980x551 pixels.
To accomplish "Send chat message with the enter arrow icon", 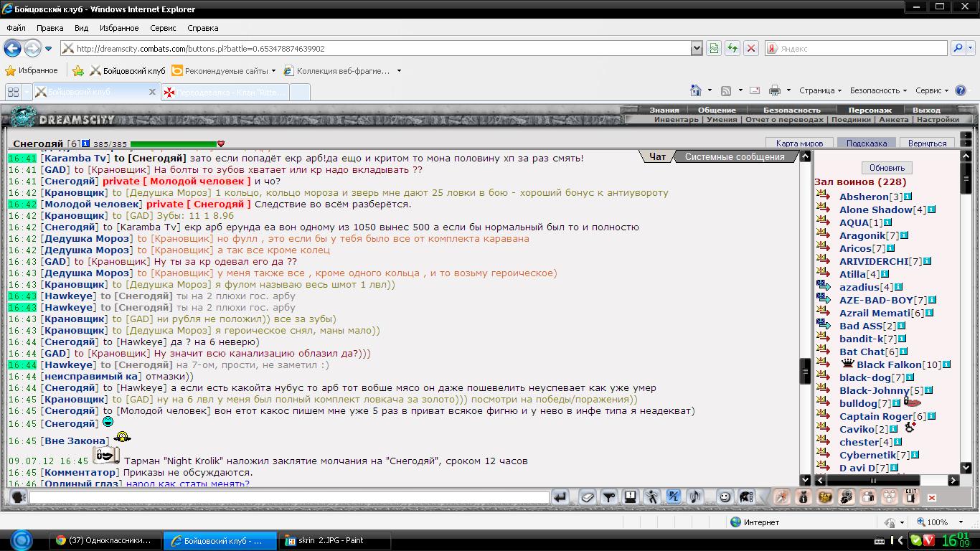I will click(x=560, y=496).
